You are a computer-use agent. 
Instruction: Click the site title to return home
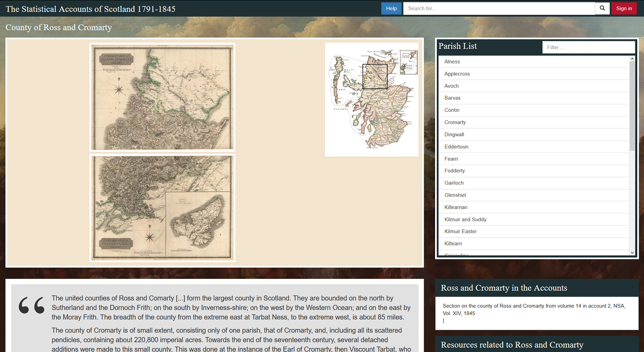point(90,9)
